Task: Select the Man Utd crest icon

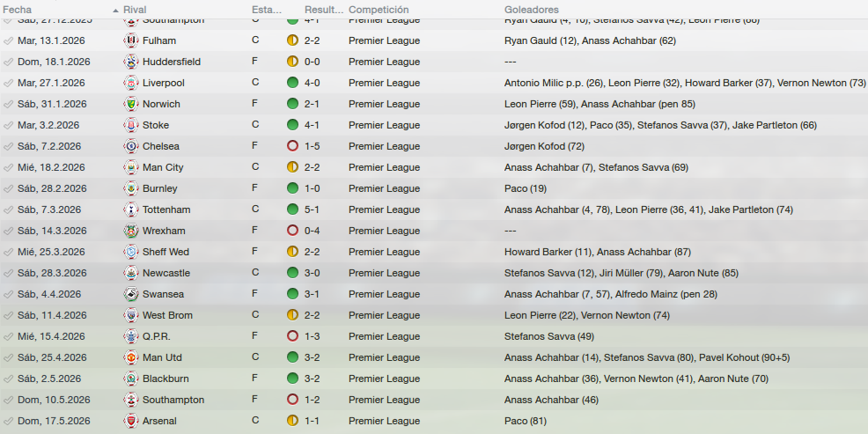Action: point(130,357)
